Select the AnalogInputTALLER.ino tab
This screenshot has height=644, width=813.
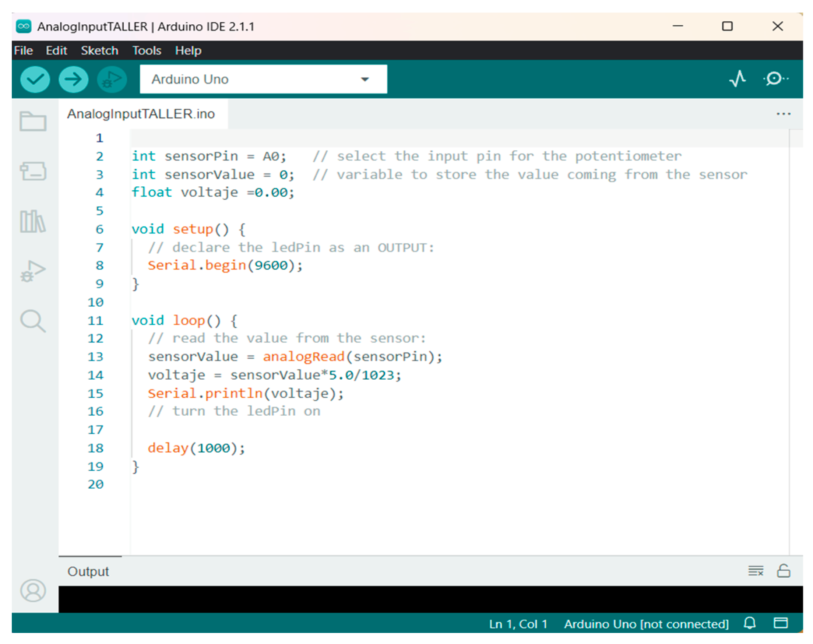(141, 114)
